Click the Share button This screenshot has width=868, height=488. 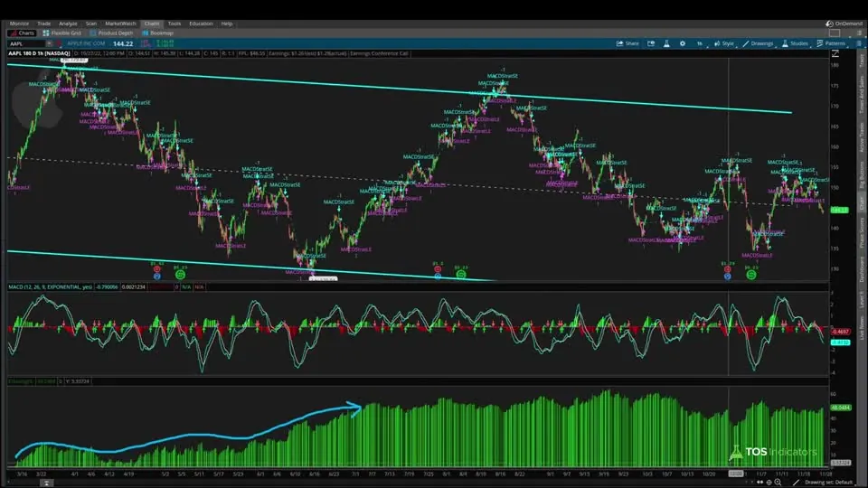pyautogui.click(x=627, y=43)
